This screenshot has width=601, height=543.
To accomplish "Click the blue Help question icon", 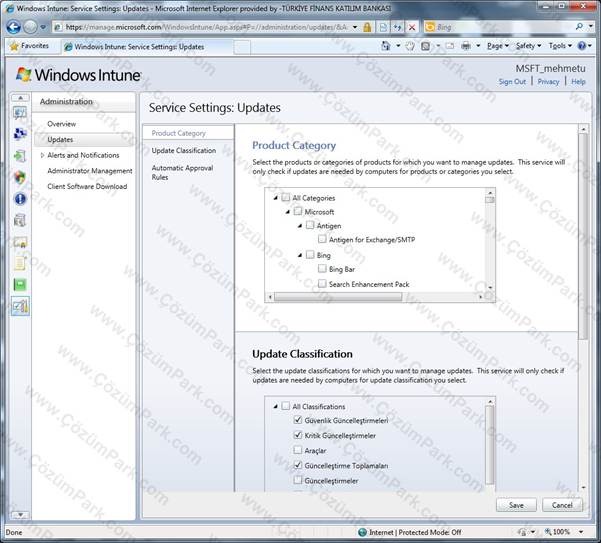I will pyautogui.click(x=582, y=46).
